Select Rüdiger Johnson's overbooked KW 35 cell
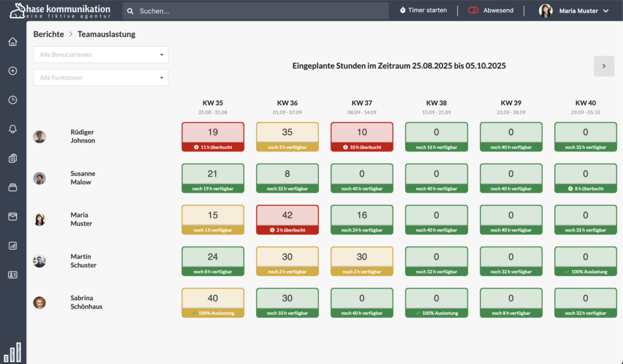 tap(213, 137)
